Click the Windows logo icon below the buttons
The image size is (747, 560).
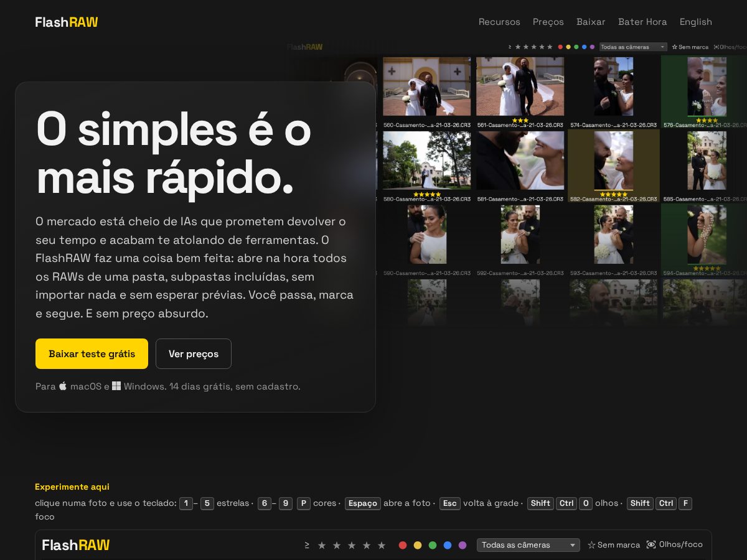tap(116, 386)
